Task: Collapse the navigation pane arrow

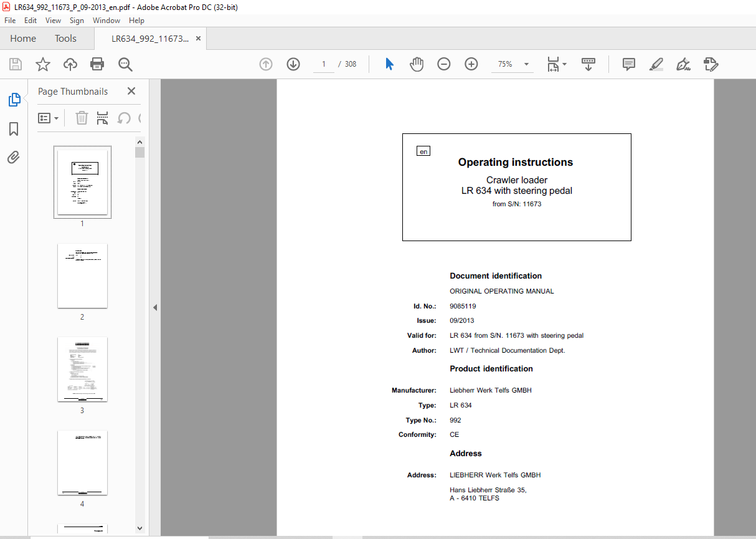Action: click(155, 307)
